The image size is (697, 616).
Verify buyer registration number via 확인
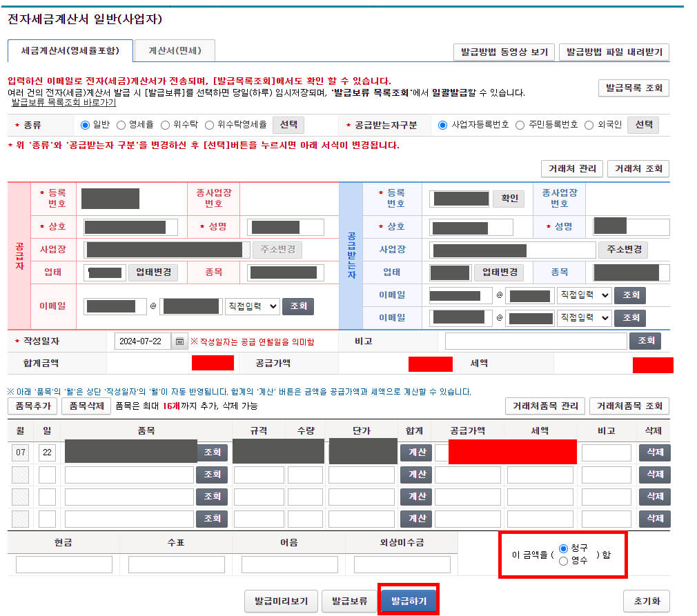(x=508, y=199)
